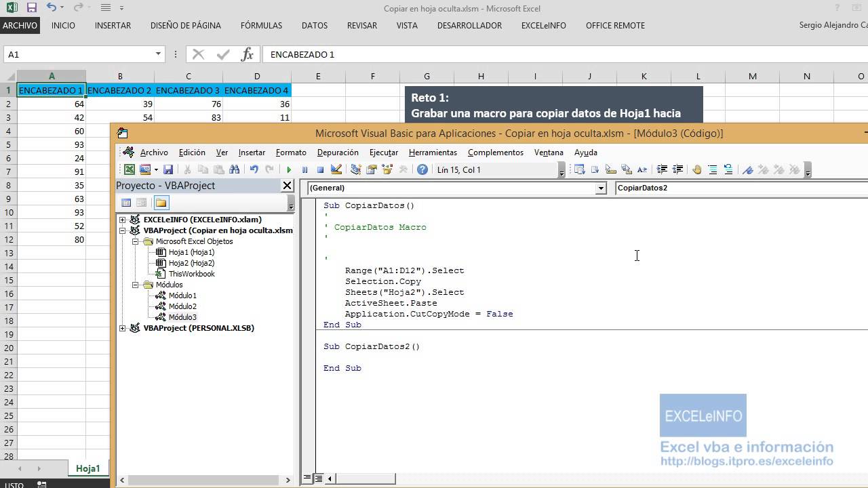Click the Outdent icon in Edit toolbar

(677, 169)
